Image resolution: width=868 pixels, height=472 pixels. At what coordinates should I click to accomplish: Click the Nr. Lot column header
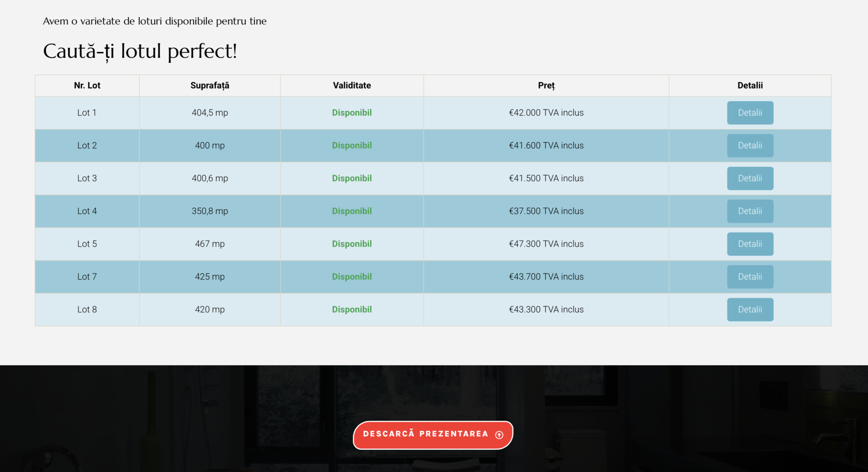coord(87,86)
